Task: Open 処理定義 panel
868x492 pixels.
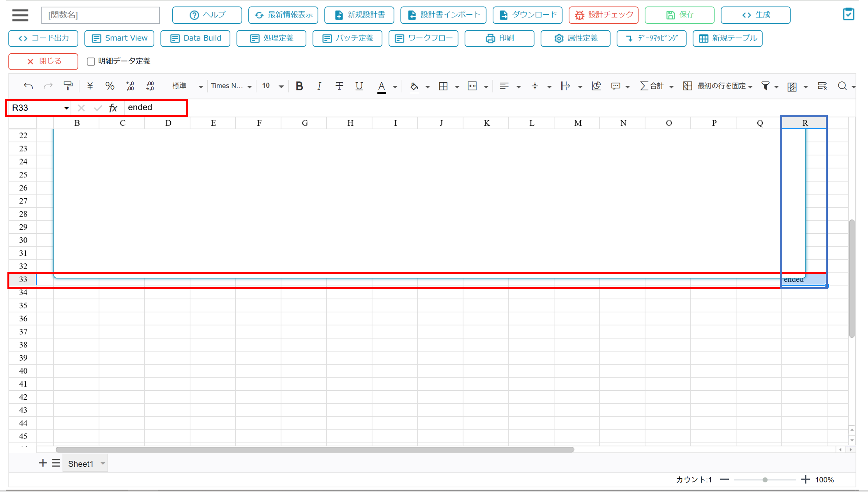Action: coord(271,38)
